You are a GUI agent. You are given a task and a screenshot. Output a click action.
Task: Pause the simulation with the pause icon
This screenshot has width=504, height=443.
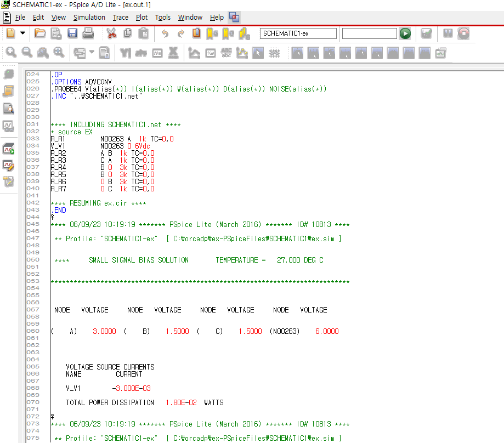[448, 33]
